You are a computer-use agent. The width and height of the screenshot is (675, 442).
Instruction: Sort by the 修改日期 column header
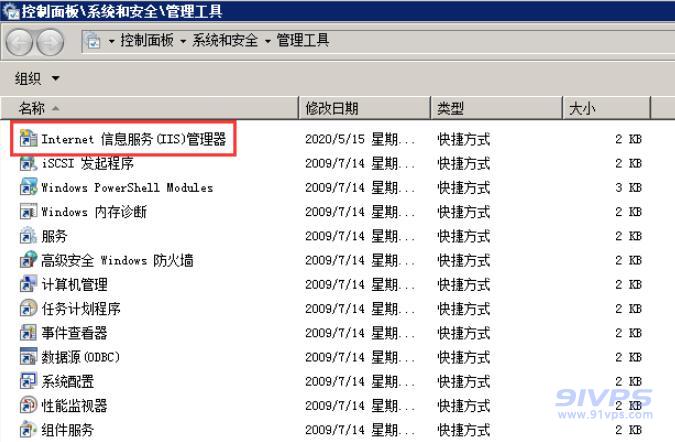(x=365, y=108)
